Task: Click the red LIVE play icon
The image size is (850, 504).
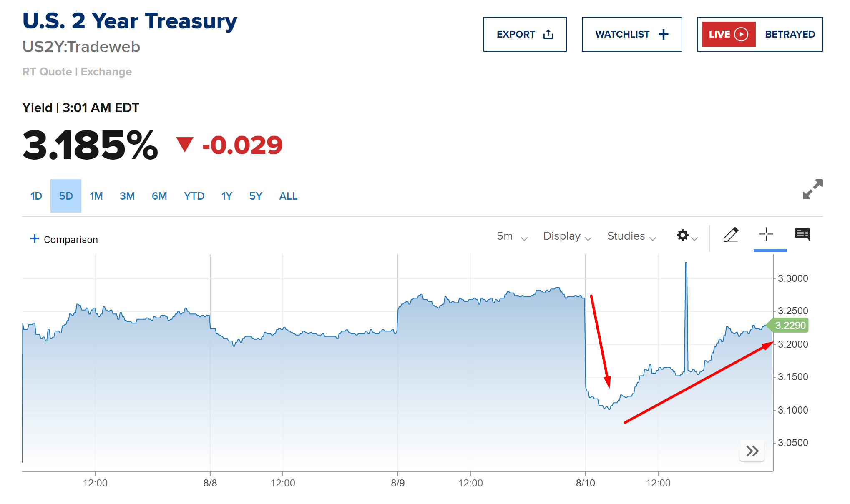Action: 741,34
